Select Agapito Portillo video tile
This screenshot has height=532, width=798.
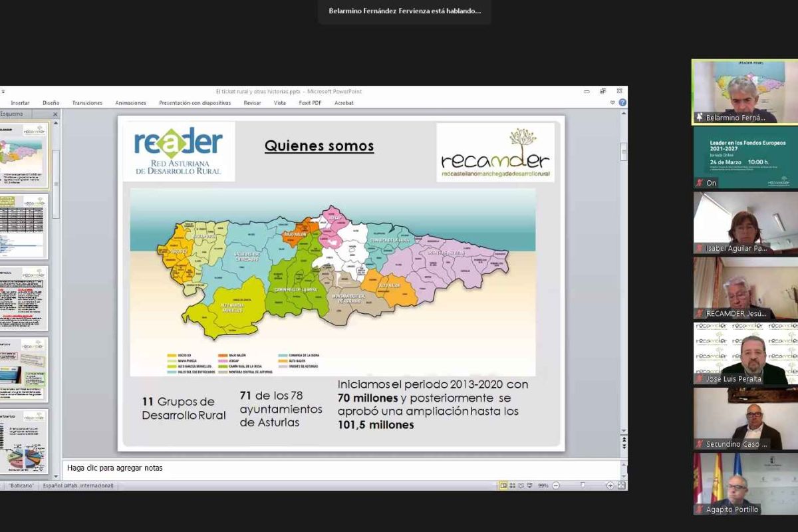click(x=745, y=484)
